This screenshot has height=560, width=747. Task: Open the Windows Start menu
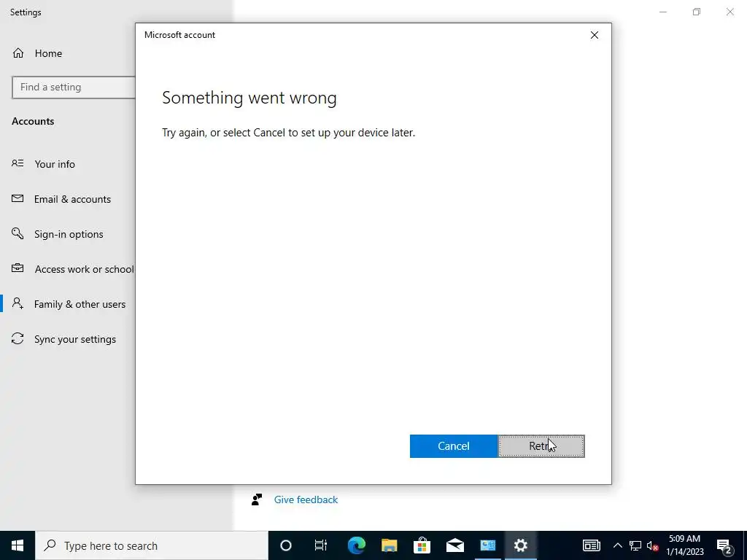[x=18, y=545]
